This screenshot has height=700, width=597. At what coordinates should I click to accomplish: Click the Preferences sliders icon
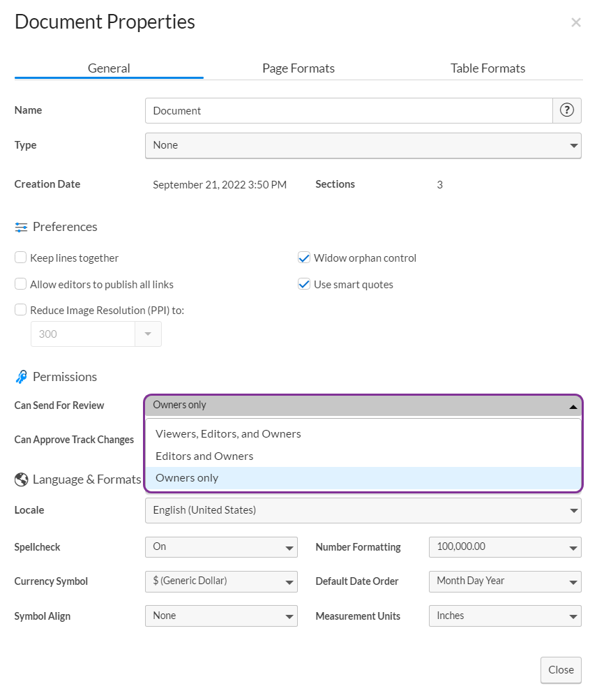click(x=20, y=227)
